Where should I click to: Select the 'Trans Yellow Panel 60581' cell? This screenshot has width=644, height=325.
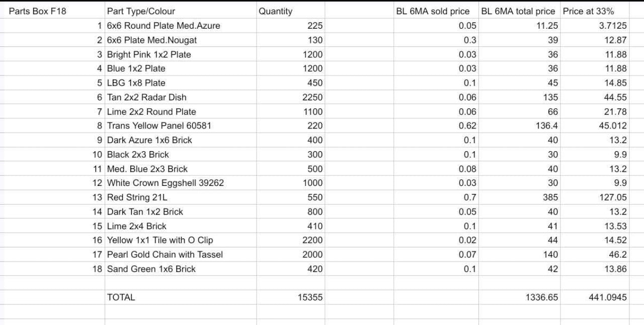point(181,126)
